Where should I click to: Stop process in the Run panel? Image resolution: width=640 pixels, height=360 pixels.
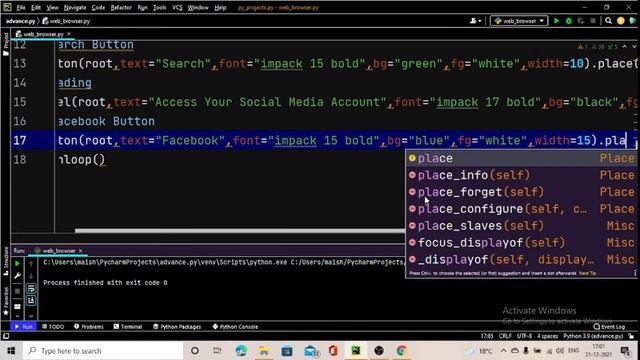[17, 291]
